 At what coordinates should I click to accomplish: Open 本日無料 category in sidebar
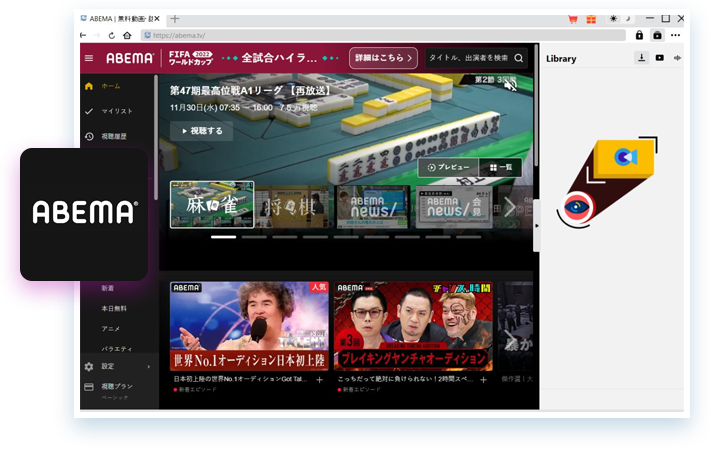114,308
